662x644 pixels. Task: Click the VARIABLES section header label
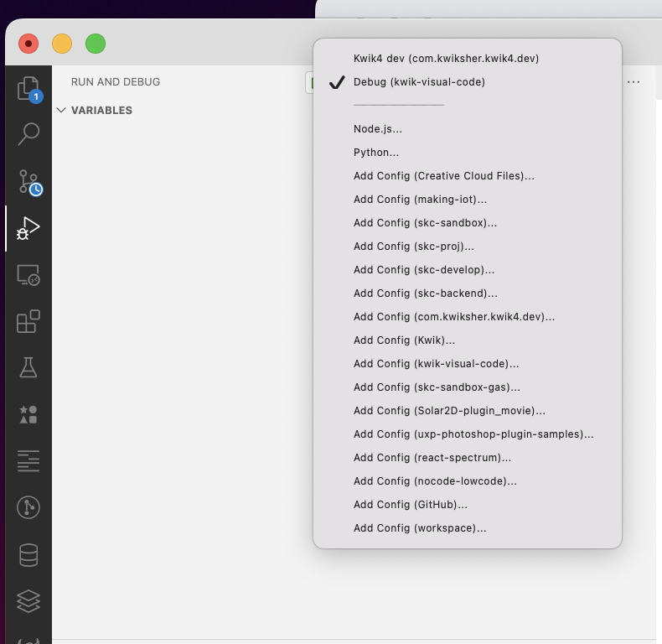pyautogui.click(x=101, y=111)
